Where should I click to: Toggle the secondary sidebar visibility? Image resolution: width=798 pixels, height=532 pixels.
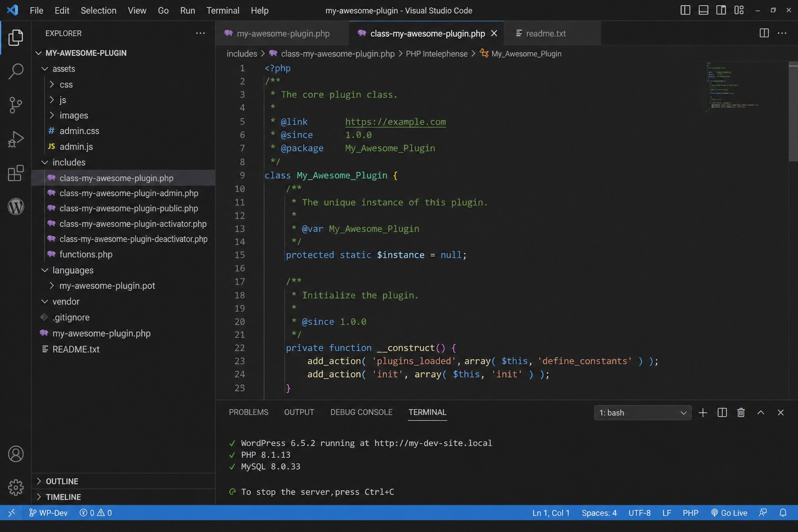pos(721,10)
